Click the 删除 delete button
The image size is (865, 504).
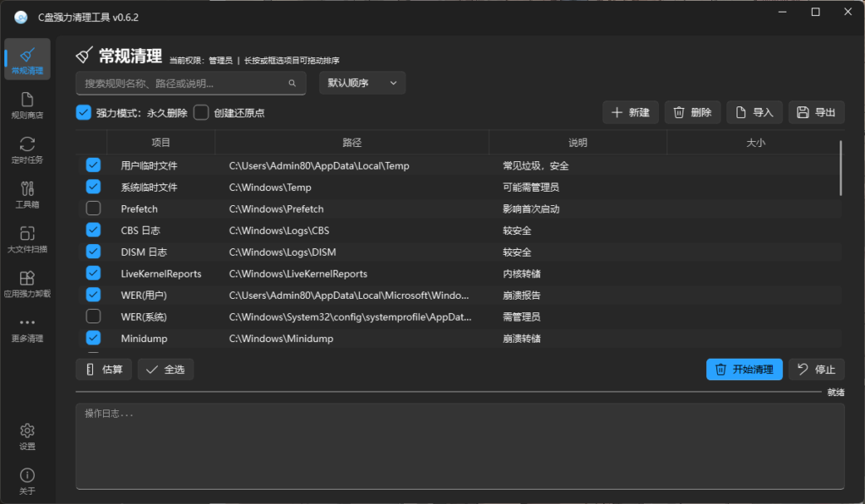pos(693,112)
